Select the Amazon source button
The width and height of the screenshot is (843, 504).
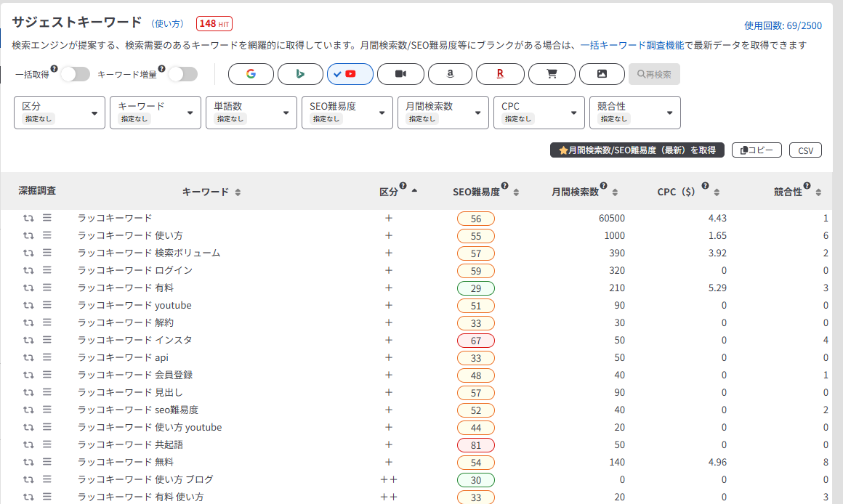click(x=450, y=74)
